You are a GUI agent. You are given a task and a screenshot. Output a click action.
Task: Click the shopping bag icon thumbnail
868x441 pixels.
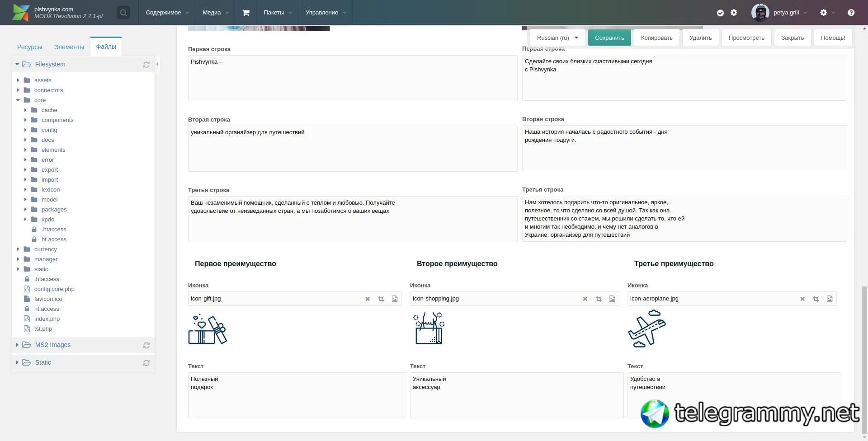pos(429,328)
